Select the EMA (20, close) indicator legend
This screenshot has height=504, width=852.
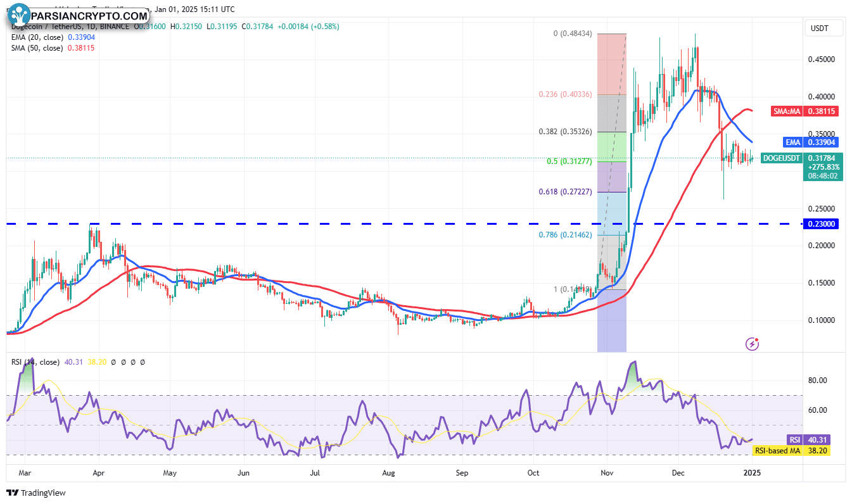(36, 37)
